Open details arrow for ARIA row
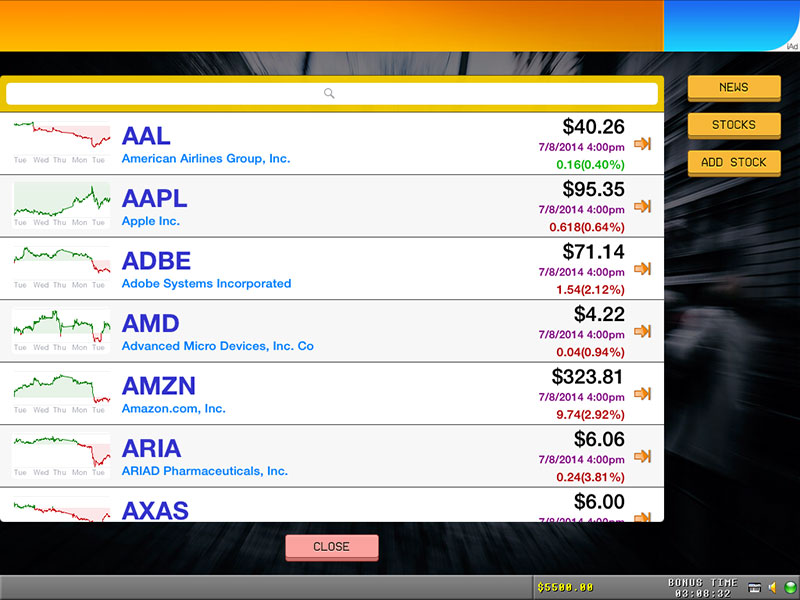Viewport: 800px width, 600px height. pos(642,456)
